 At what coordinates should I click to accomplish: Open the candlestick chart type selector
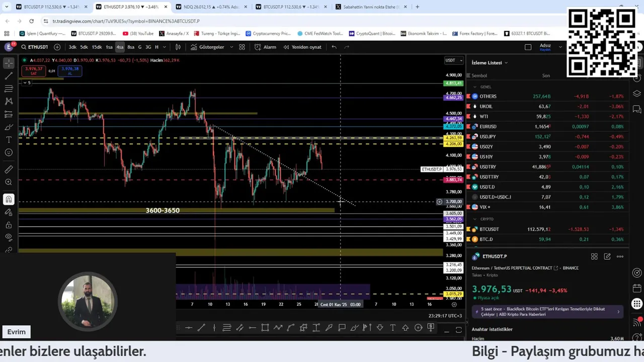pos(178,47)
